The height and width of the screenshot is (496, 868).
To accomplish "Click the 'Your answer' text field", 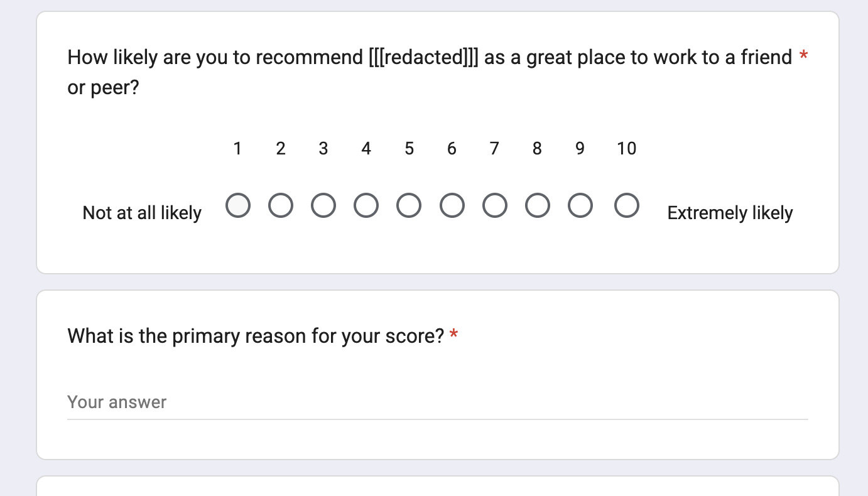I will coord(437,402).
